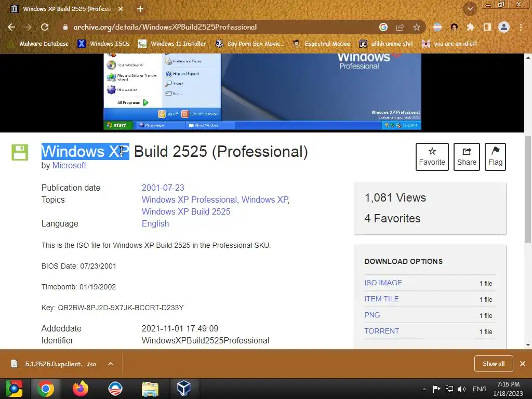Click the 1,081 Views text
532x399 pixels.
coord(395,197)
